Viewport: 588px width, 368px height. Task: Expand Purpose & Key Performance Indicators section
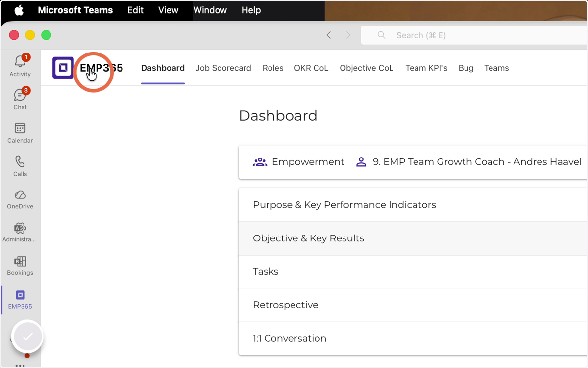click(413, 205)
